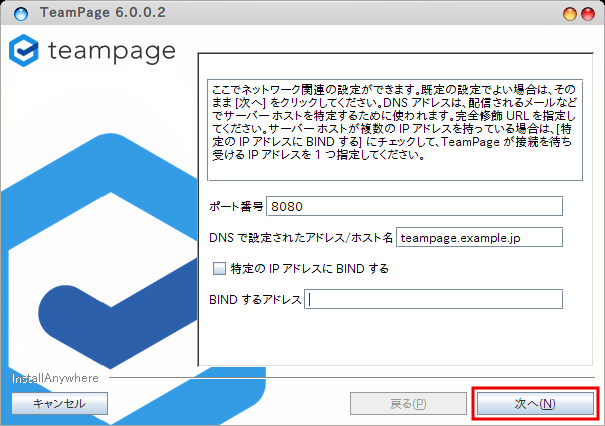Click the orange minimize button in title bar

(571, 12)
